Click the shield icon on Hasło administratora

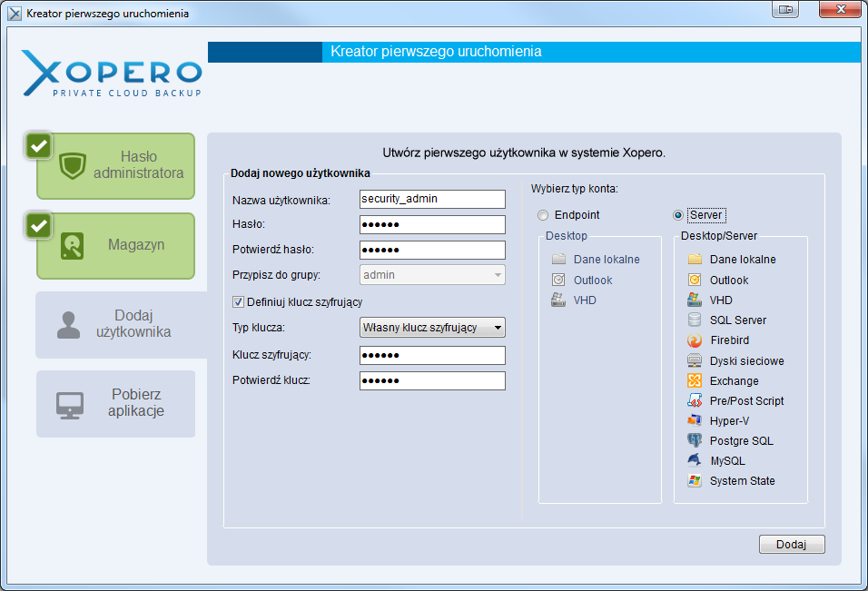click(73, 165)
